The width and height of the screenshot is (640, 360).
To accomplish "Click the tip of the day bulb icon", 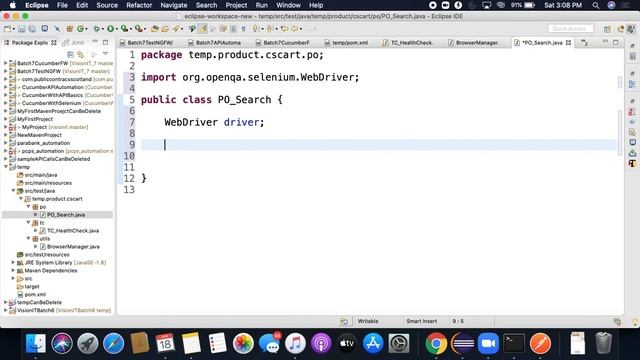I will (635, 322).
